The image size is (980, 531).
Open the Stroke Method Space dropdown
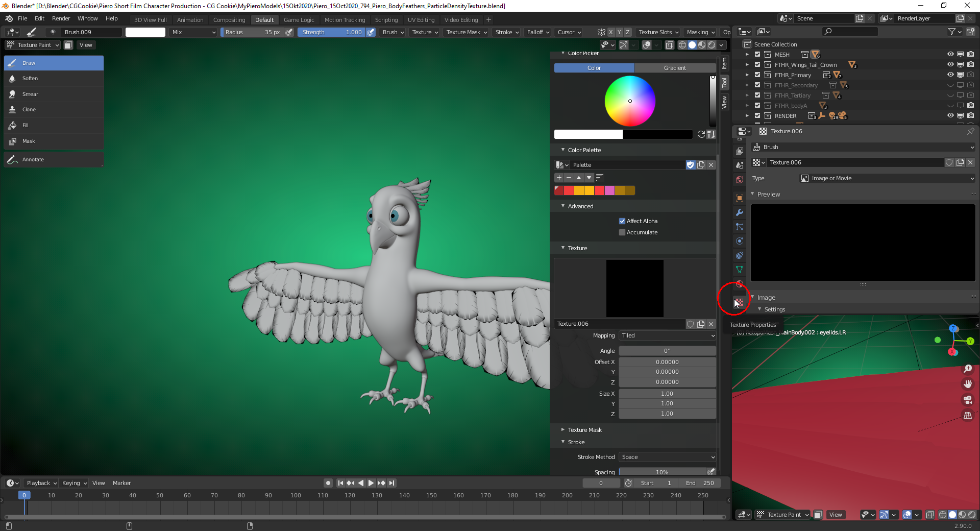[667, 457]
